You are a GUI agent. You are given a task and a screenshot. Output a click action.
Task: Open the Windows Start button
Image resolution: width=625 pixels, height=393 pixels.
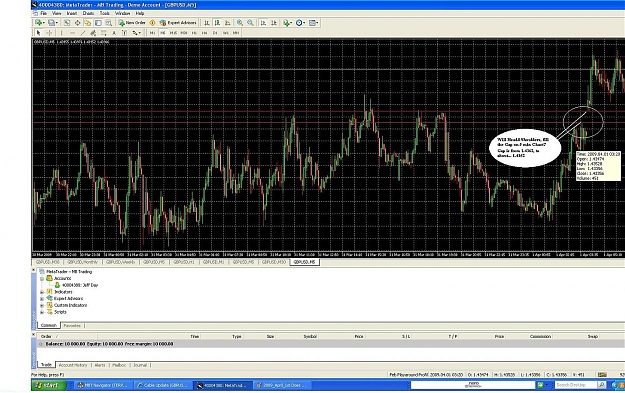tap(49, 385)
